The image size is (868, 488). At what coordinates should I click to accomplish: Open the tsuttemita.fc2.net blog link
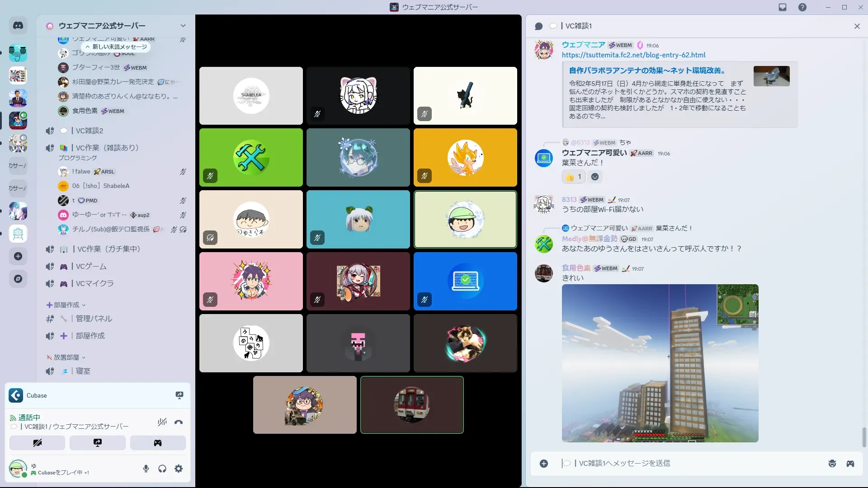pos(633,55)
